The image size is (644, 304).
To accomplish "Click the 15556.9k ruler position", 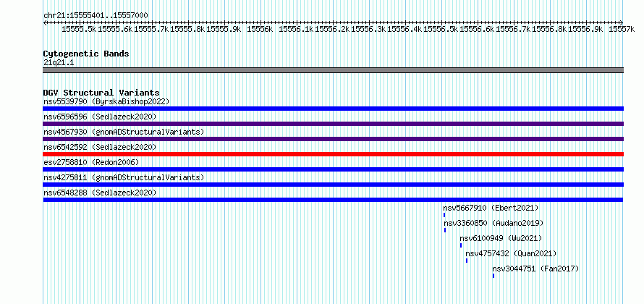I will point(585,29).
